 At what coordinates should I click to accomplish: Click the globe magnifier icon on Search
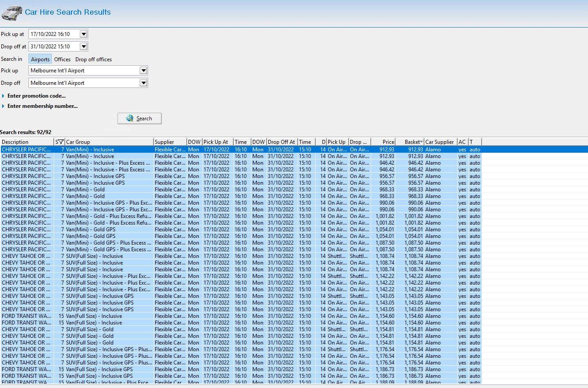pos(130,119)
